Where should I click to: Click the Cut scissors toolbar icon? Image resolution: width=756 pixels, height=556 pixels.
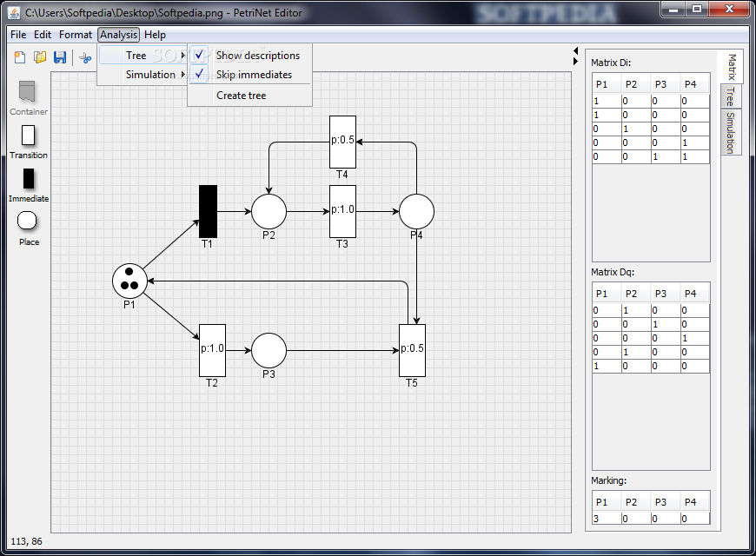(x=85, y=58)
